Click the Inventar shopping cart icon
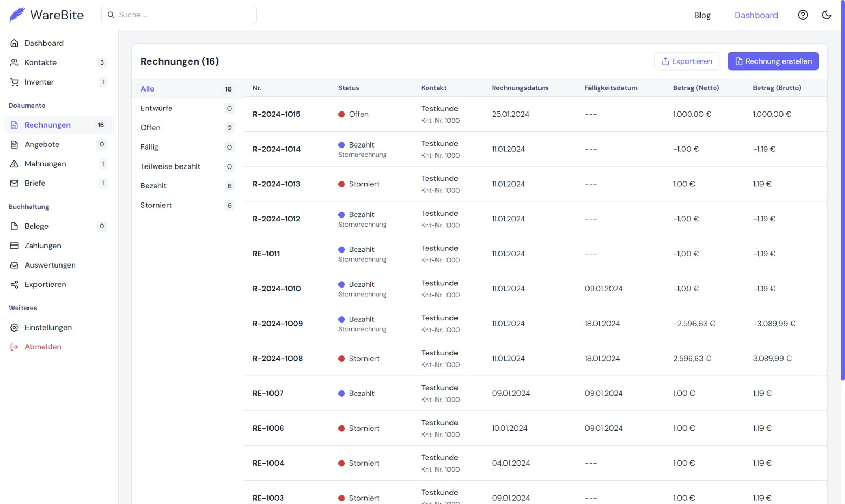The width and height of the screenshot is (845, 504). point(15,82)
